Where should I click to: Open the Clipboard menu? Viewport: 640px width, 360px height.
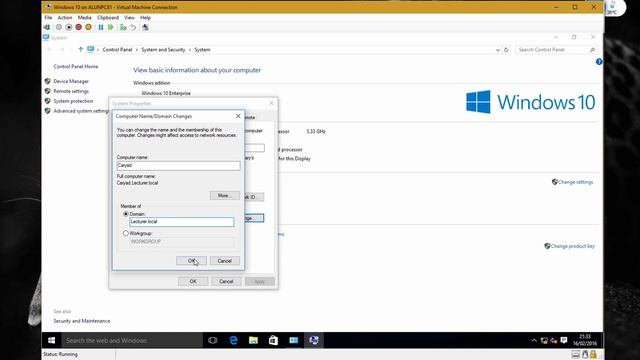pyautogui.click(x=108, y=18)
